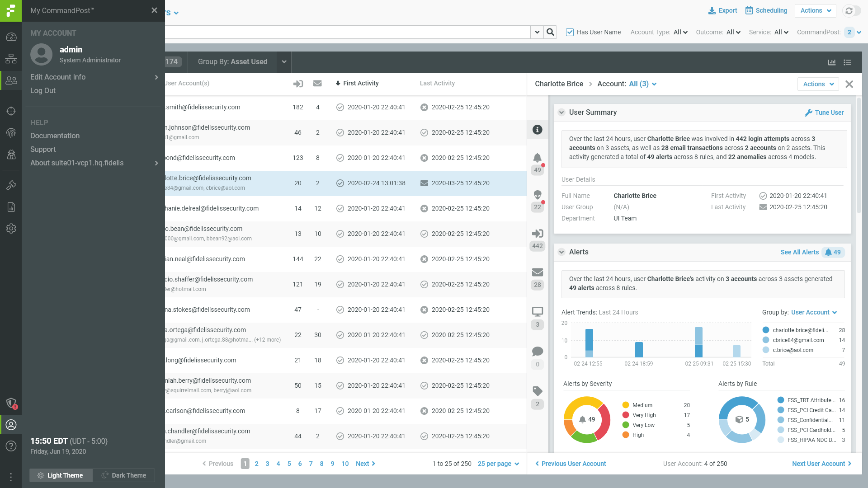Open the anomalies tab showing 22

click(537, 200)
